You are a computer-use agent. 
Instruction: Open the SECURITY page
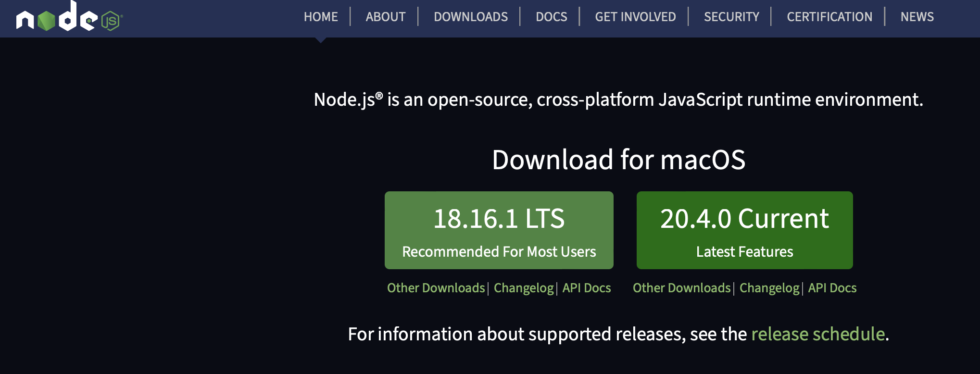(731, 17)
